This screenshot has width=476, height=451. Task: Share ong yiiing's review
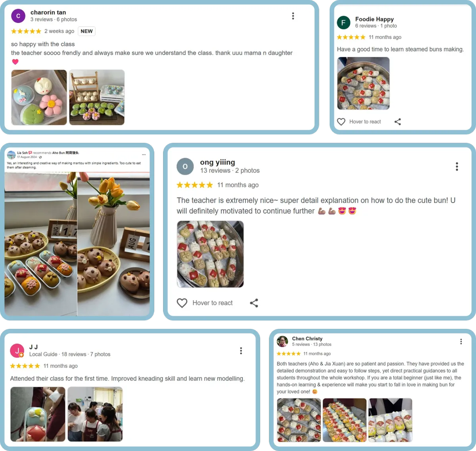(254, 303)
